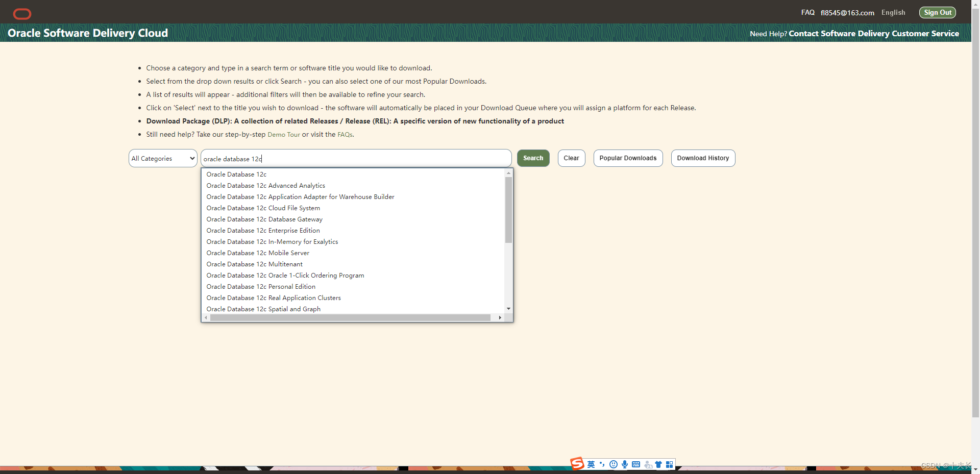Change language via the English link
The image size is (980, 474).
893,12
